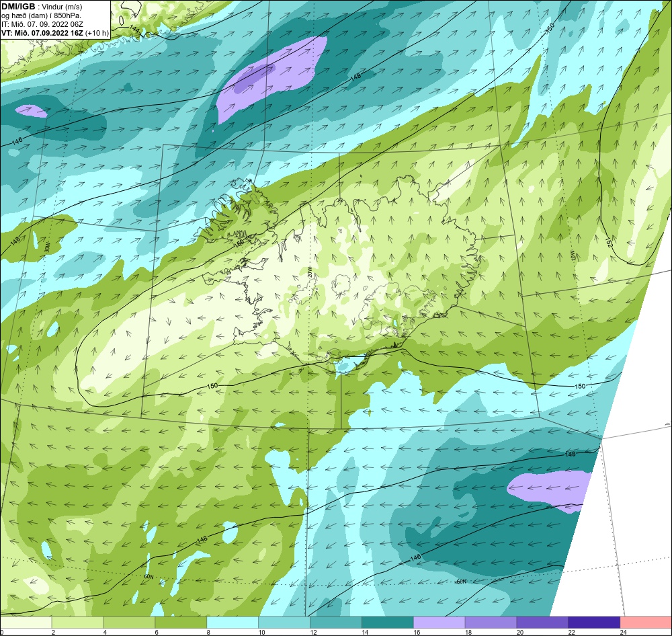Click the 'VT: Mið. 07.09.2022 16Z (+10 h)' line
This screenshot has height=636, width=672.
coord(55,33)
